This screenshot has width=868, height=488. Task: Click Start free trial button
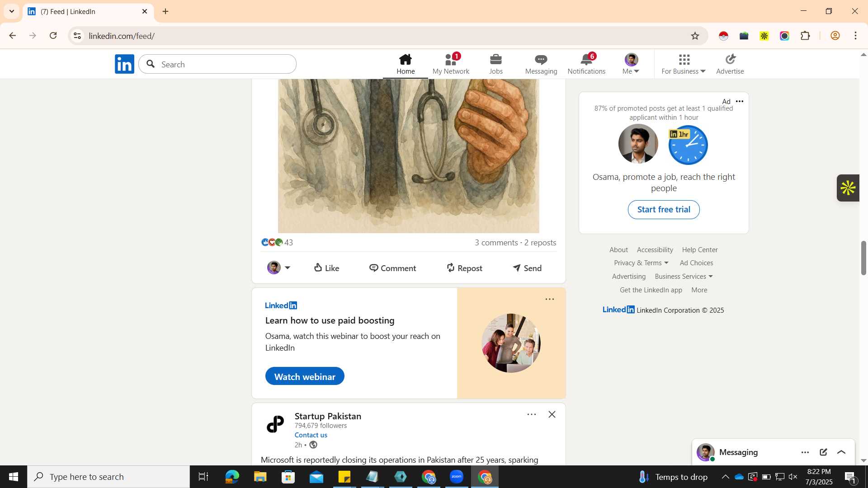coord(664,210)
